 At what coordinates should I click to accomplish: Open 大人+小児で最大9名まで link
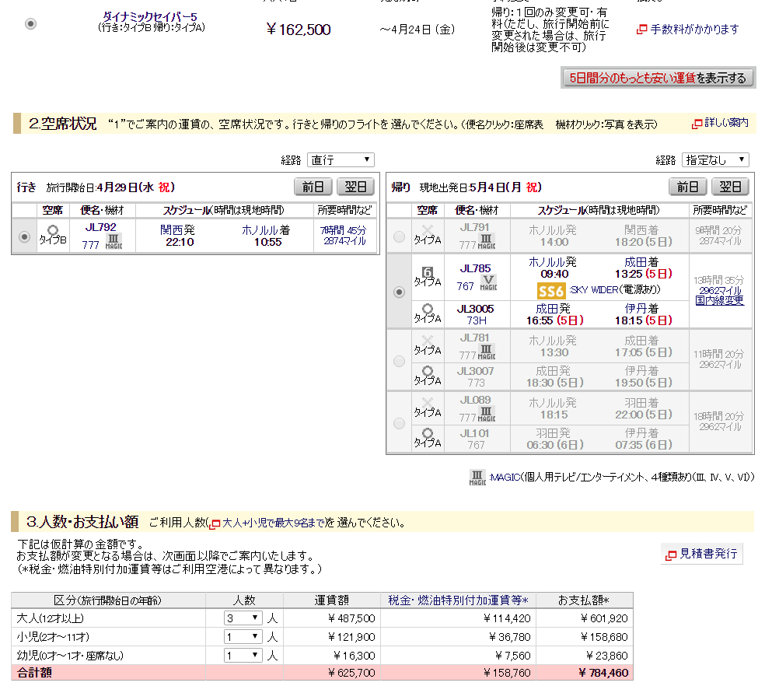[274, 523]
